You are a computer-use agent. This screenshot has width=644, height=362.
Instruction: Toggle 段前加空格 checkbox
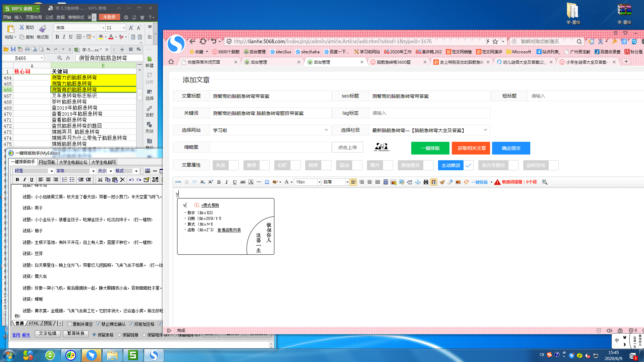pyautogui.click(x=131, y=324)
